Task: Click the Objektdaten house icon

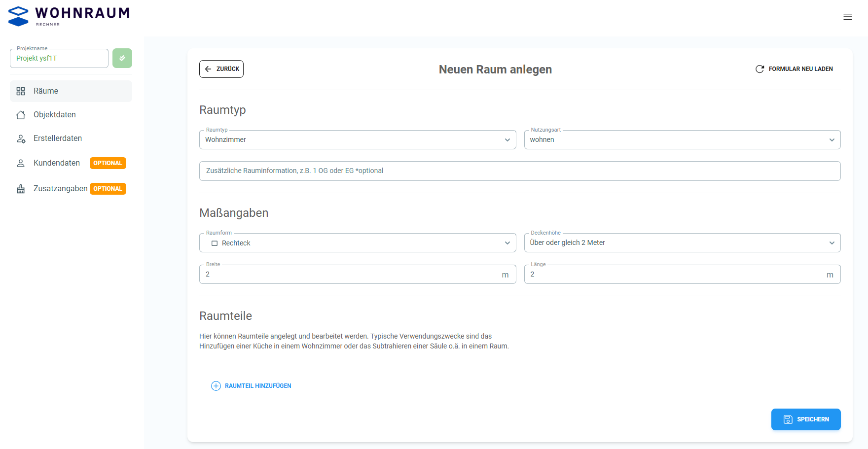Action: click(x=21, y=115)
